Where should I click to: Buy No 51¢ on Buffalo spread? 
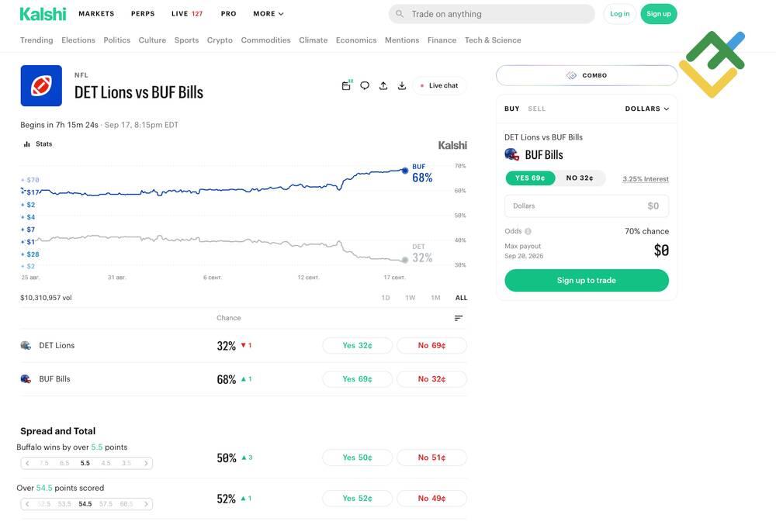[431, 458]
